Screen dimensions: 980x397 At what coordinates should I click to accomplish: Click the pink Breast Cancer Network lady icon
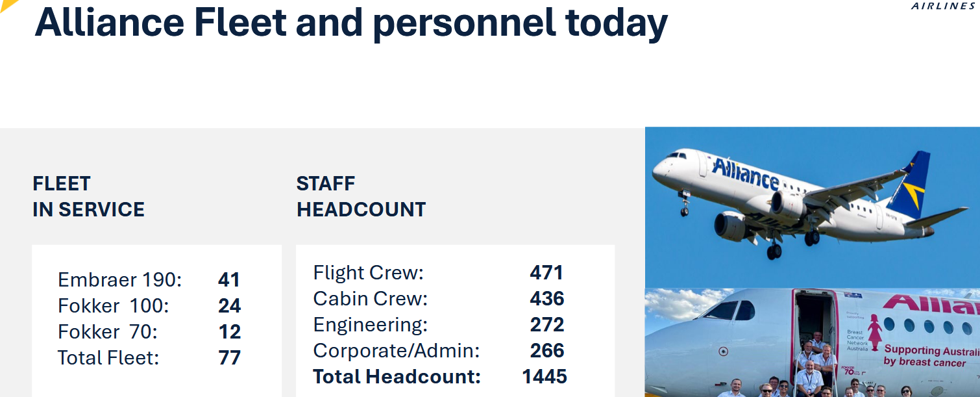tap(874, 331)
